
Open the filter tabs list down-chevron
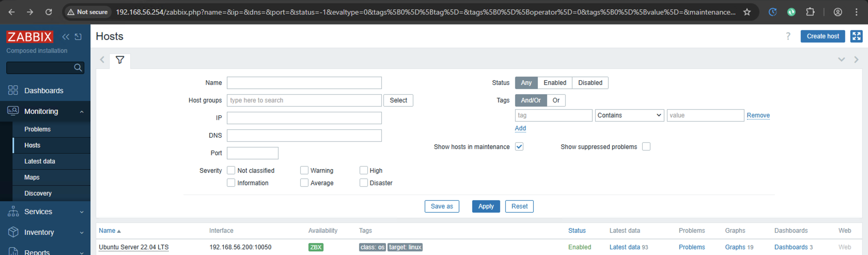tap(841, 59)
